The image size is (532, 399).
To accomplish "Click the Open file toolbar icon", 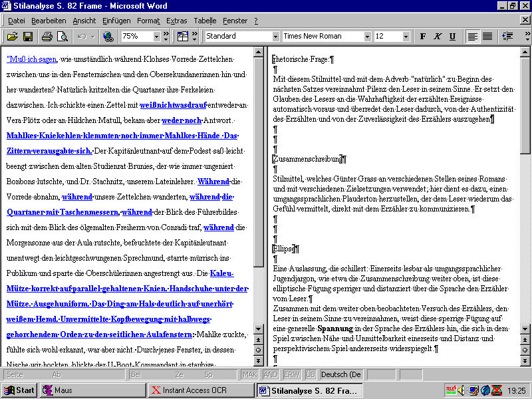I will [x=13, y=36].
